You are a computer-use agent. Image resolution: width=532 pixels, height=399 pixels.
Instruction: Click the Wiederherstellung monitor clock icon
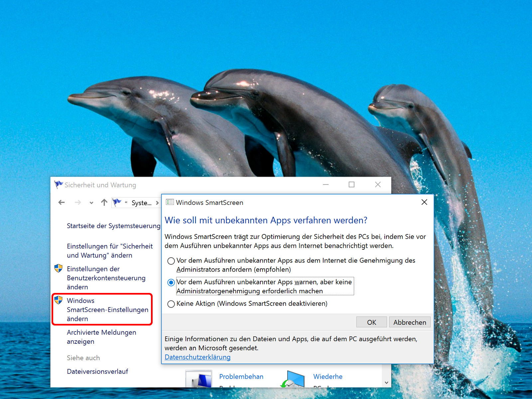coord(293,379)
